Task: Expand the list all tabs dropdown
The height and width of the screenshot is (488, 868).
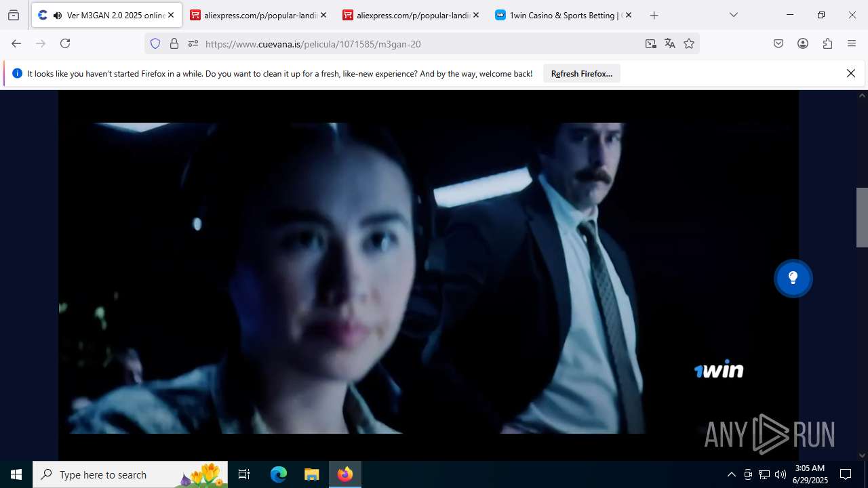Action: [x=734, y=15]
